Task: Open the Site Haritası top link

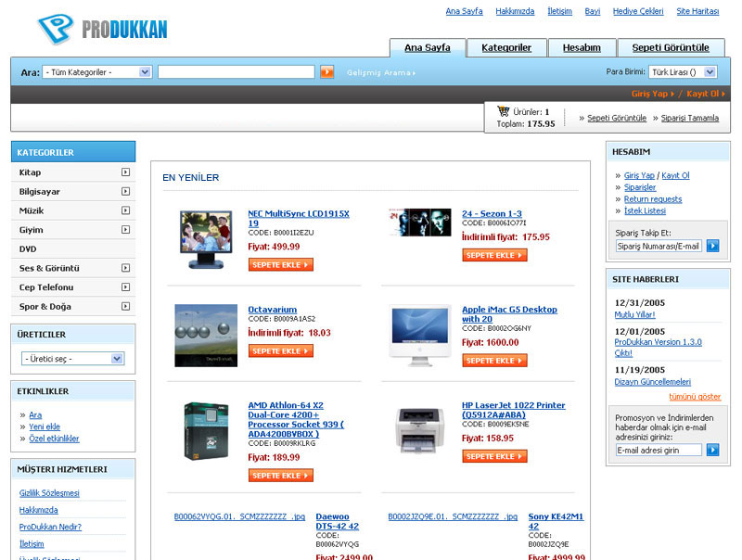Action: (697, 11)
